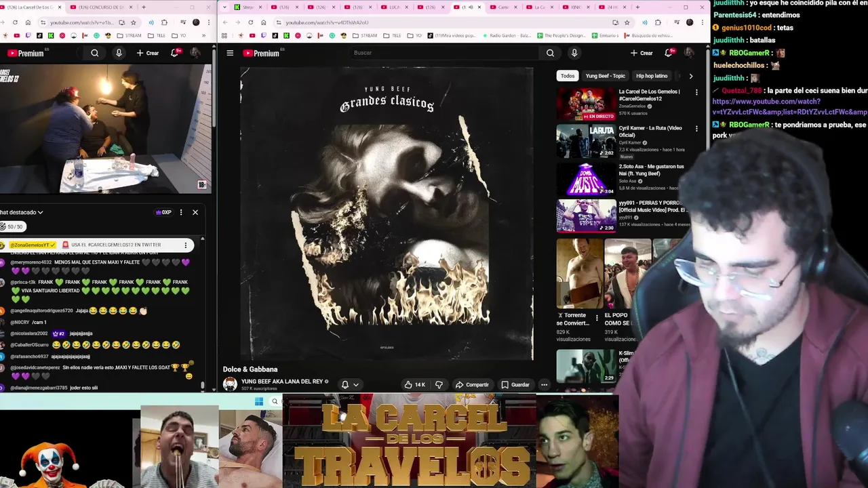Open the Torrente se Convierte short
This screenshot has height=488, width=868.
579,273
